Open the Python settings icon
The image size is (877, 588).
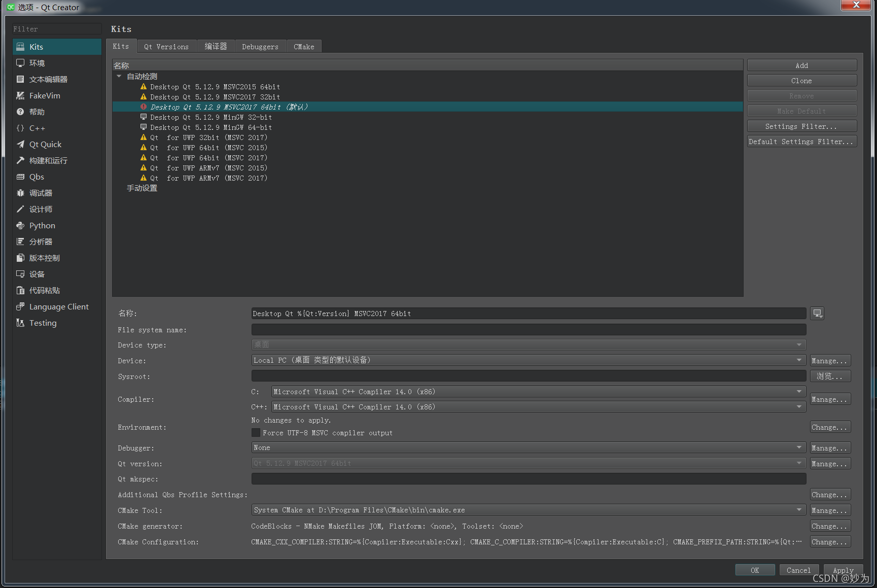tap(20, 225)
